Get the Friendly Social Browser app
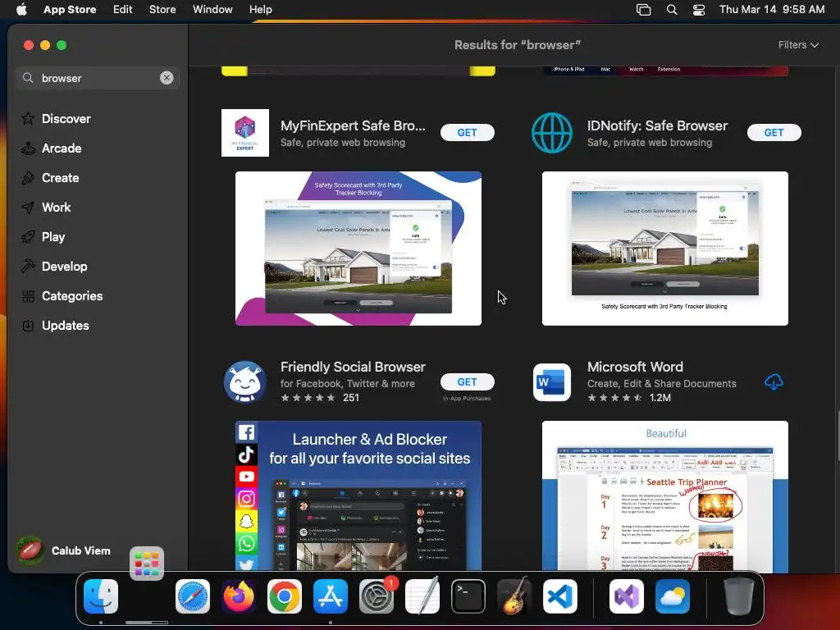This screenshot has width=840, height=630. (x=467, y=382)
